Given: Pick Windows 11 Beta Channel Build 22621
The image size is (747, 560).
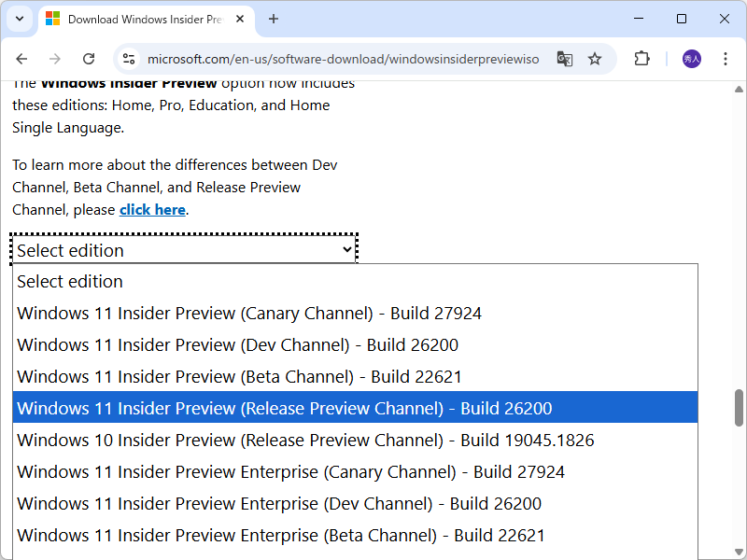Looking at the screenshot, I should (239, 377).
